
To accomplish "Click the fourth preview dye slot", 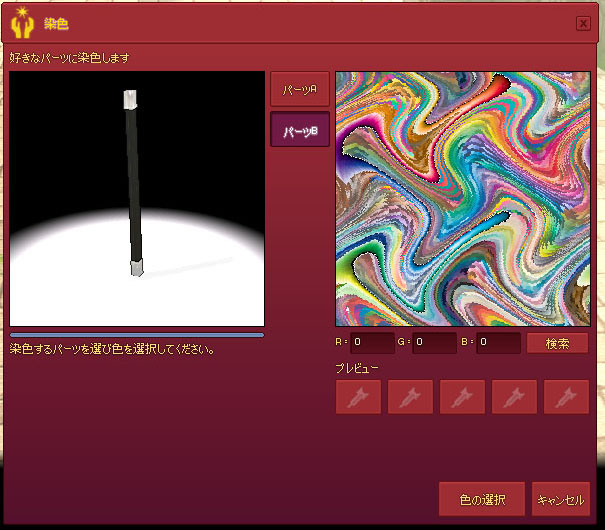I will 514,397.
